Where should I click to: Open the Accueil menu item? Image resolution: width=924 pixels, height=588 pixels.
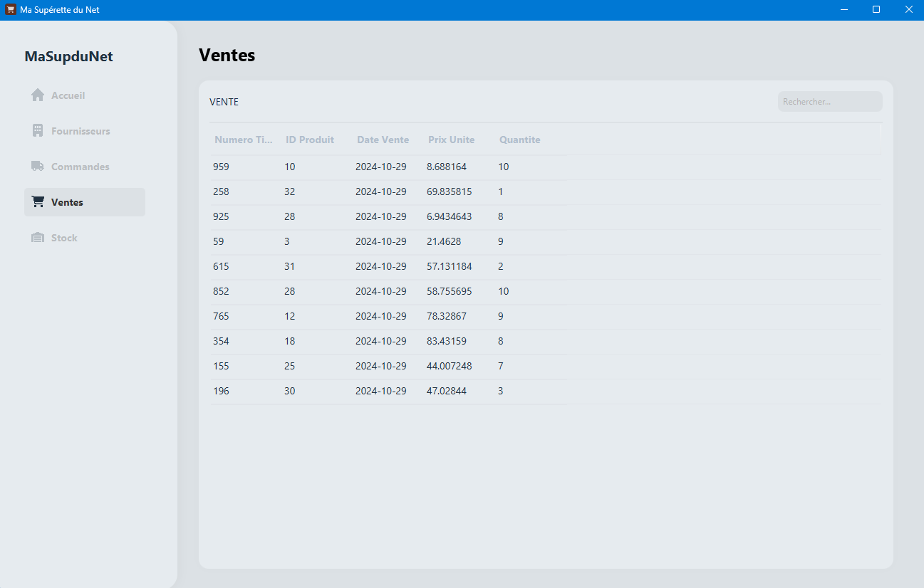(x=85, y=95)
